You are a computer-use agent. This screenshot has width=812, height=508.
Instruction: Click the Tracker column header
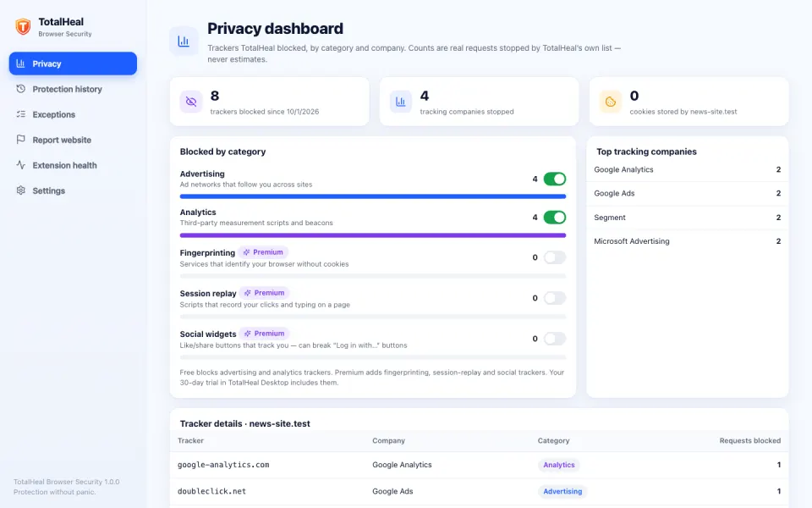click(x=190, y=440)
